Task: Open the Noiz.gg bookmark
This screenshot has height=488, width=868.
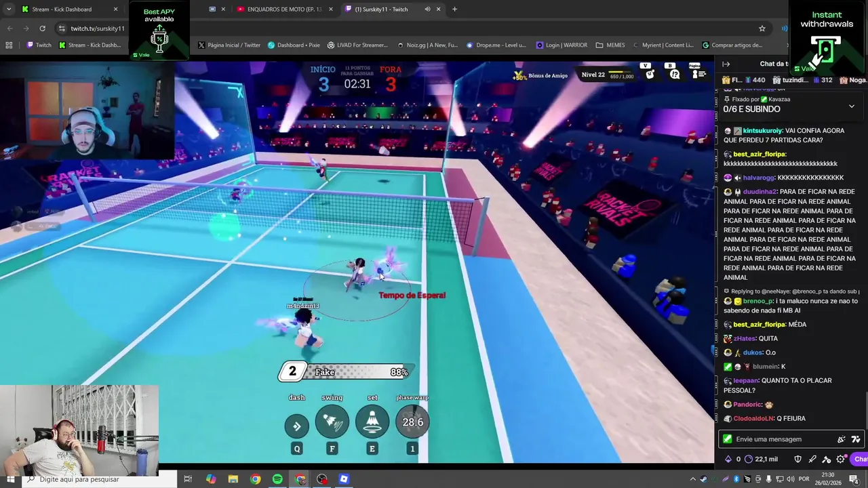Action: pos(427,45)
